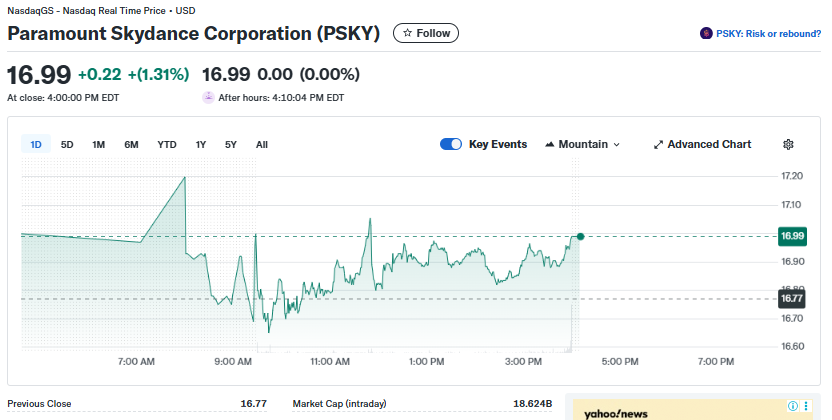Image resolution: width=832 pixels, height=420 pixels.
Task: Select the All time range
Action: (x=262, y=144)
